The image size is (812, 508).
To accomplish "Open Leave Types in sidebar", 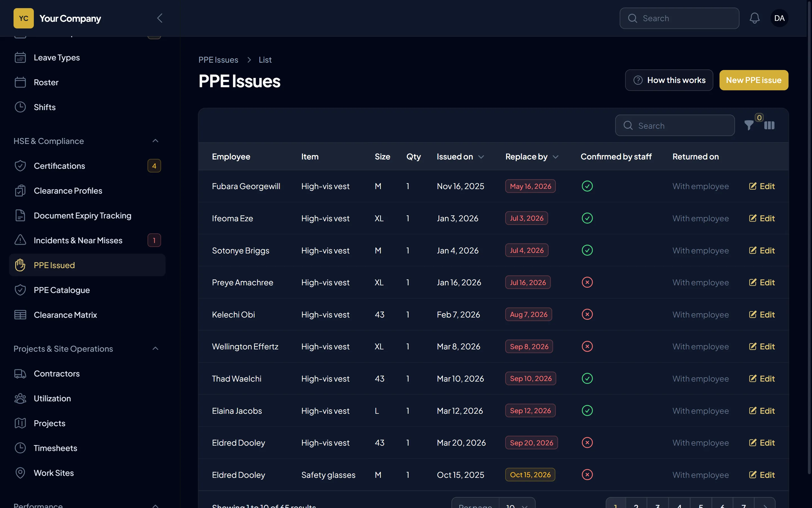I will [87, 58].
